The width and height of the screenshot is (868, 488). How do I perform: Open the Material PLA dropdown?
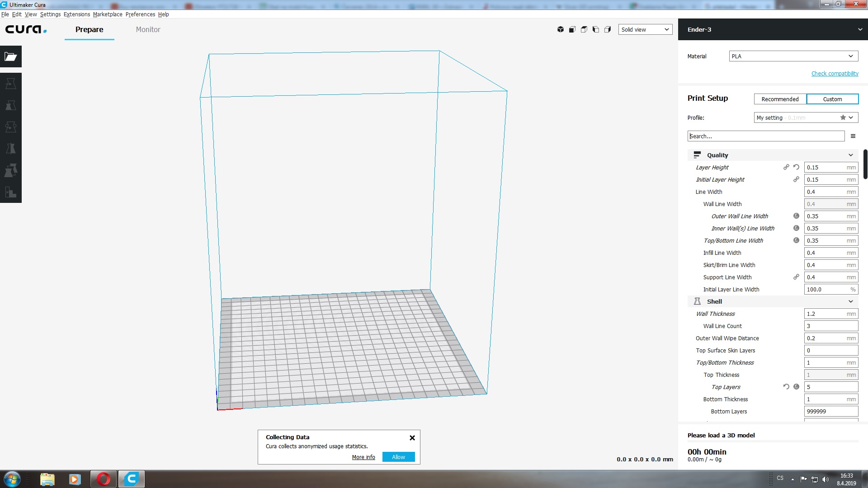point(793,56)
